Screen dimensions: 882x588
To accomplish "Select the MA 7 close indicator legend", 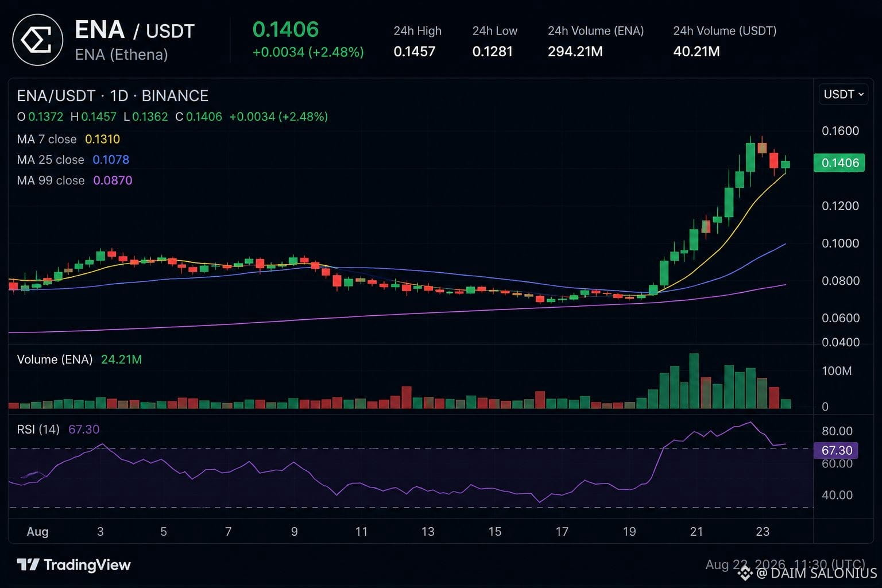I will (x=68, y=139).
